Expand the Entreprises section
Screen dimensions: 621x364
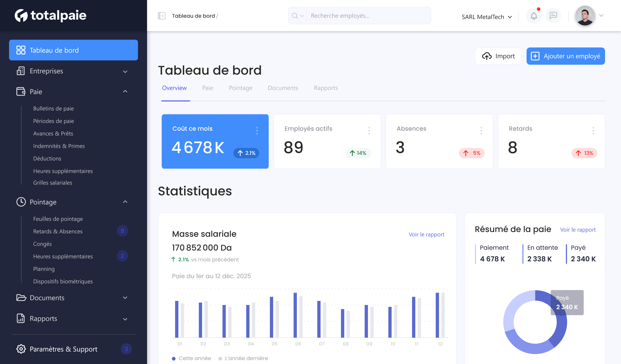pos(125,71)
